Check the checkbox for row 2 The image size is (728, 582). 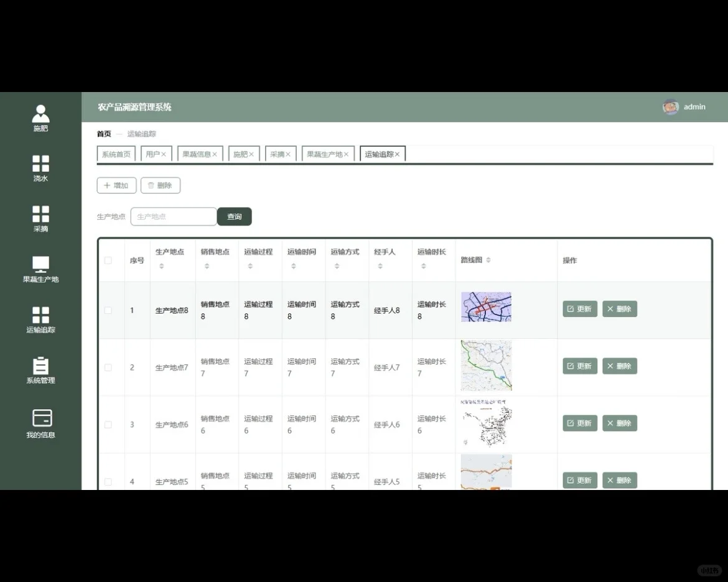[108, 367]
